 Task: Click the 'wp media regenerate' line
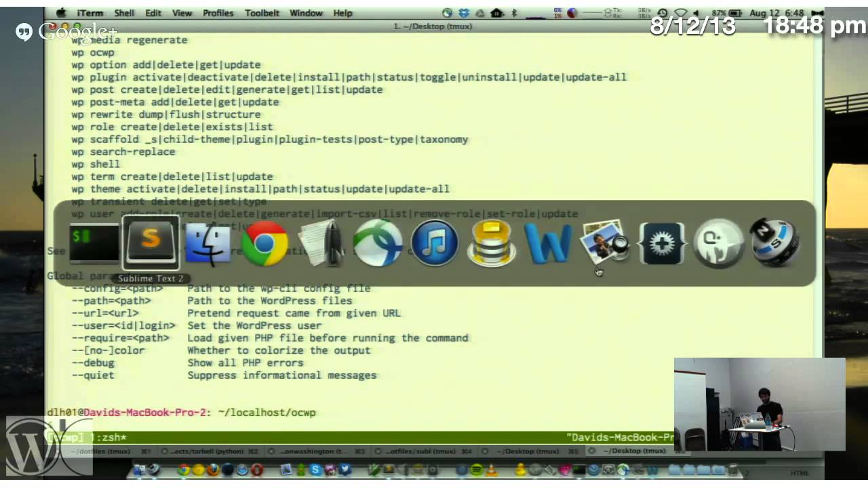(x=130, y=40)
